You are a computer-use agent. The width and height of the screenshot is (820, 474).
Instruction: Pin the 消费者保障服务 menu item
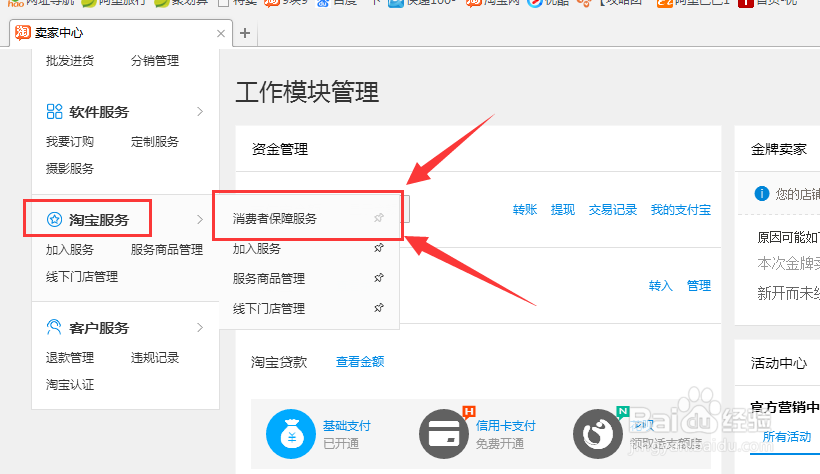pos(379,218)
